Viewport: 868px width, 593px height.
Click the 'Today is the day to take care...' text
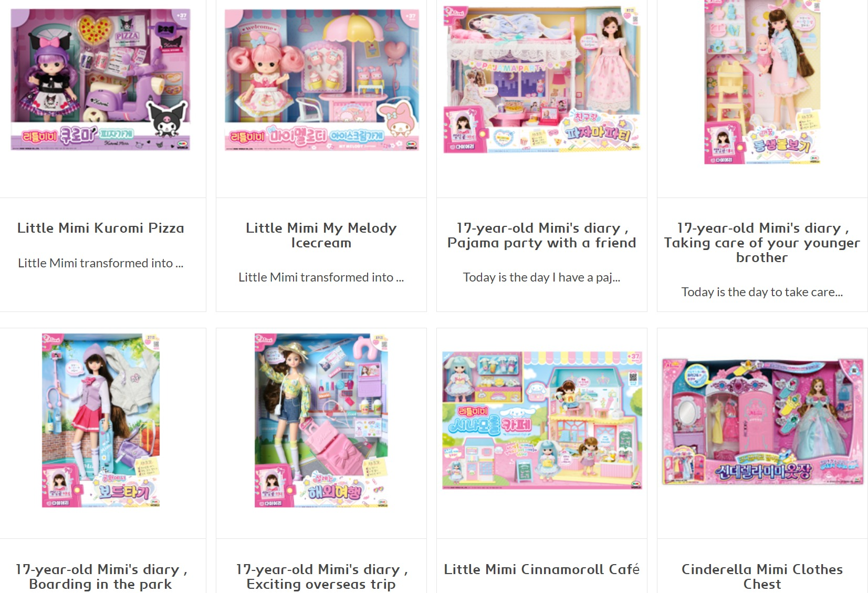(x=762, y=292)
